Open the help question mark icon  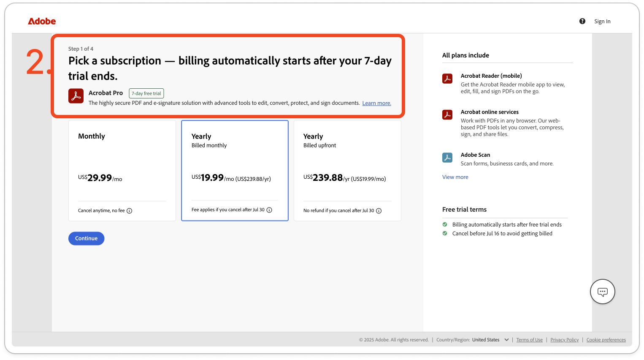(x=582, y=21)
